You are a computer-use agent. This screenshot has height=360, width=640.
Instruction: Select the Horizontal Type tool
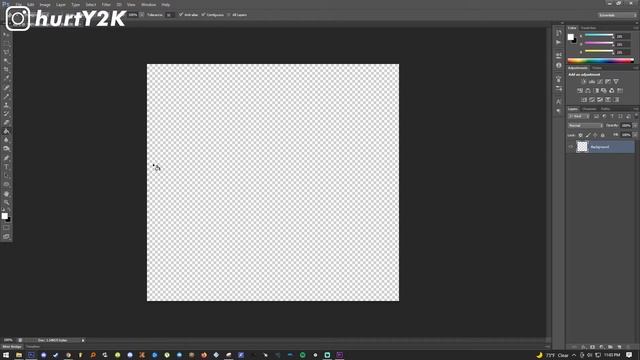coord(6,167)
